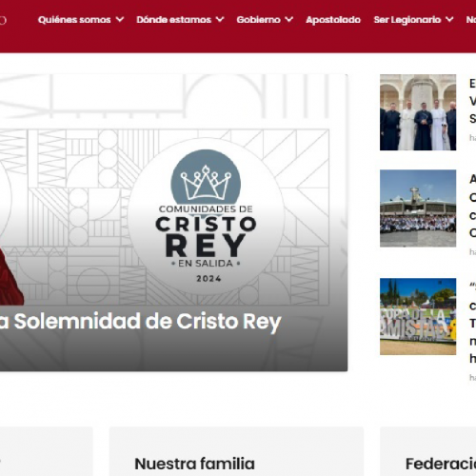Image resolution: width=476 pixels, height=476 pixels.
Task: Open the Solemnidad de Cristo Rey headline
Action: [140, 322]
